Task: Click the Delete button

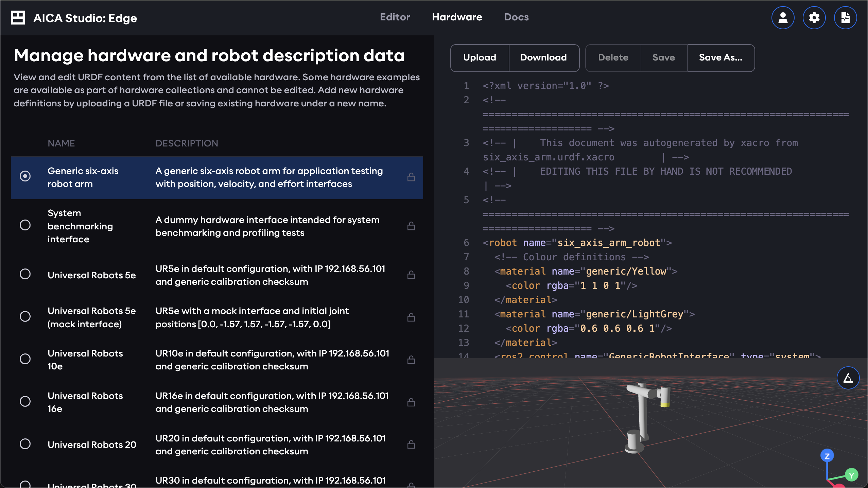Action: (x=613, y=57)
